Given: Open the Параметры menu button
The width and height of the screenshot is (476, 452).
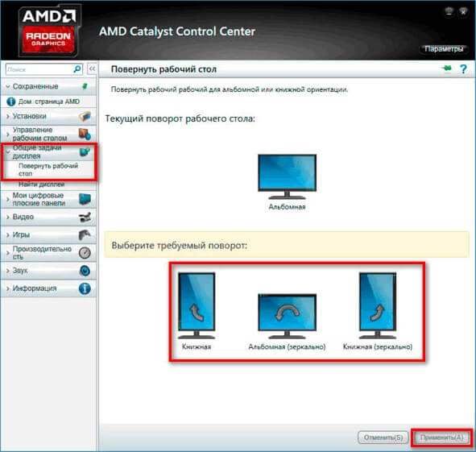Looking at the screenshot, I should (444, 49).
